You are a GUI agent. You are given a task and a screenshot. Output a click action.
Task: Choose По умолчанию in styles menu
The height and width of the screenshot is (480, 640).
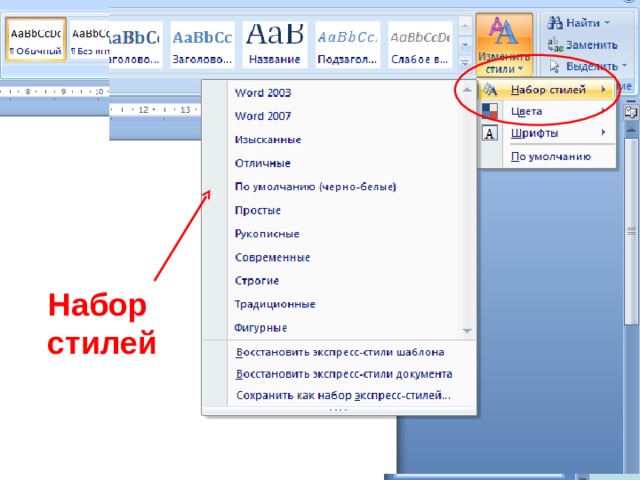[x=551, y=157]
